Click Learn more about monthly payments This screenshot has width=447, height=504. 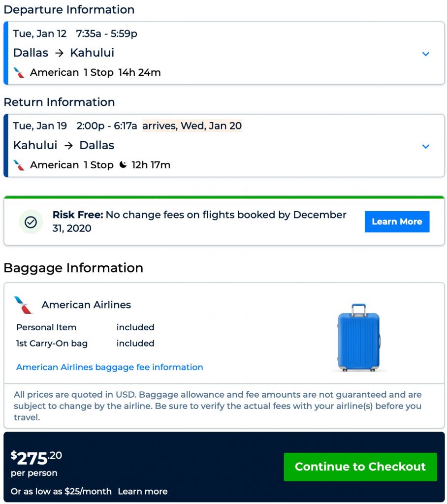point(143,491)
